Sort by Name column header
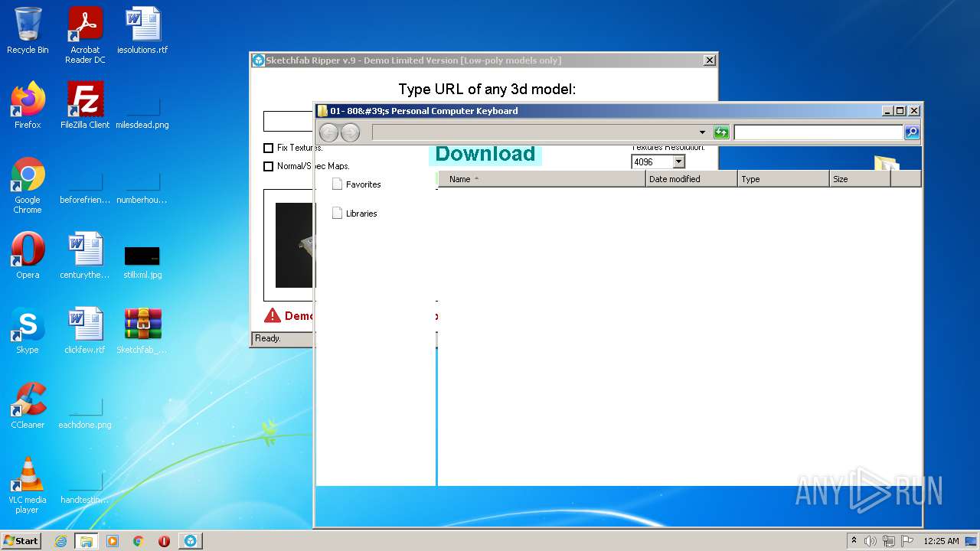This screenshot has height=551, width=980. 542,179
